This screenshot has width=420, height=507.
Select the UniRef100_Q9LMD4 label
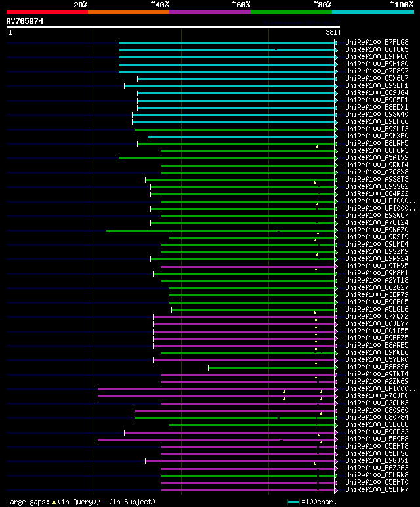tap(377, 245)
